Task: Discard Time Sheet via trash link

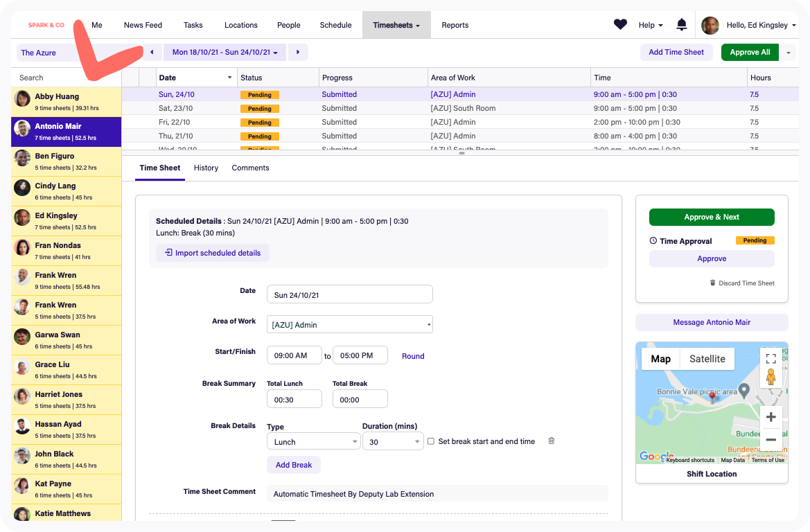Action: [x=742, y=283]
